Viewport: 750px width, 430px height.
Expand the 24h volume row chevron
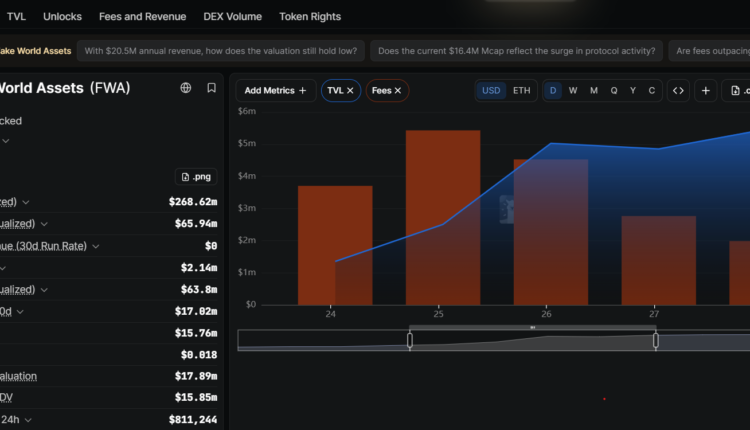pos(28,420)
